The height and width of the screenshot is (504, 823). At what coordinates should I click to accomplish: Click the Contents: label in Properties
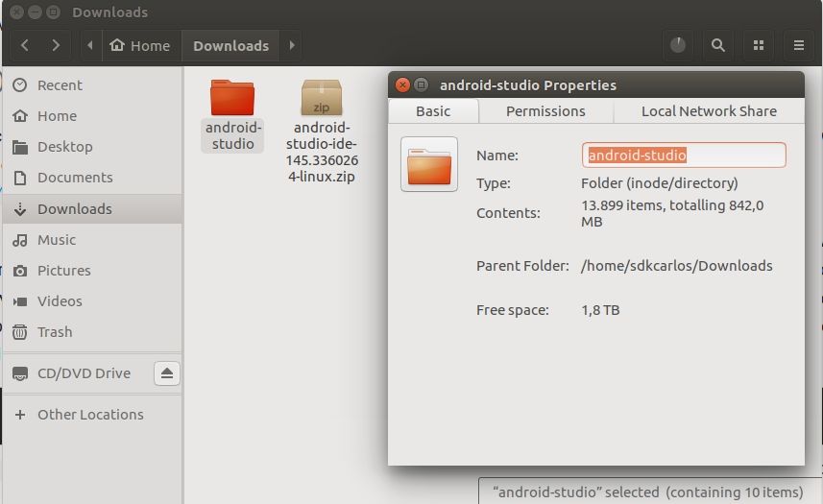[508, 213]
